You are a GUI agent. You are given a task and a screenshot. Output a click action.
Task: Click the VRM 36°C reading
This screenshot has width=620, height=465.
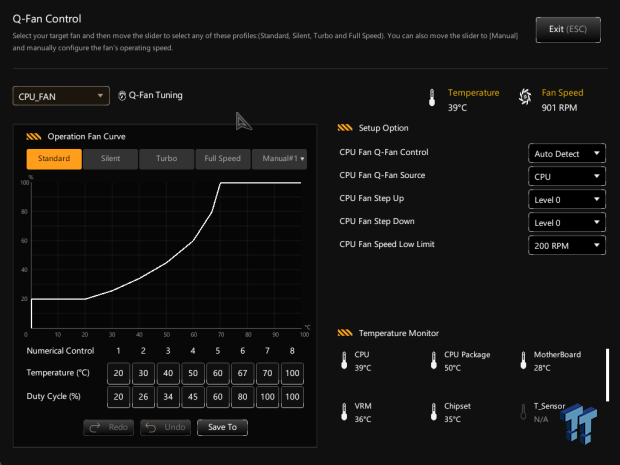pos(363,419)
